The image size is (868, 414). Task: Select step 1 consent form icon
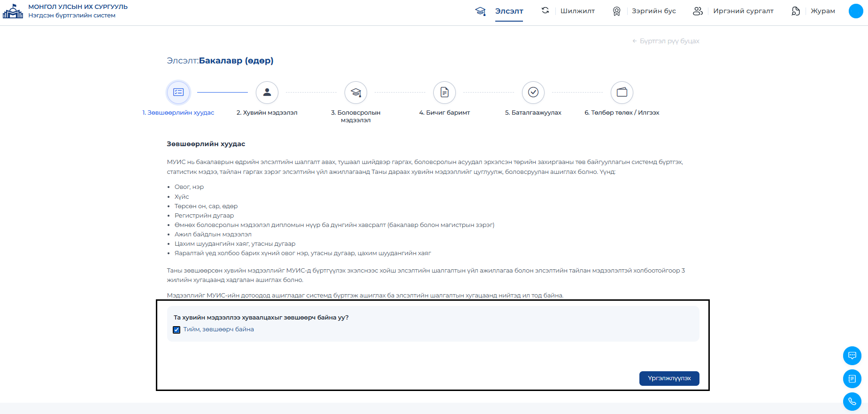[178, 92]
